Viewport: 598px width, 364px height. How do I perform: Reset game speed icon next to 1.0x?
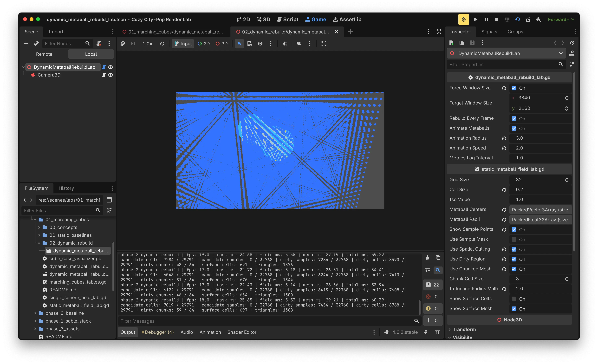tap(162, 44)
